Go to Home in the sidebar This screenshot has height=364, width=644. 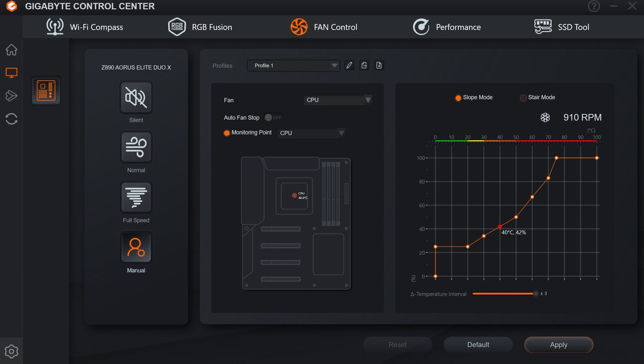click(x=11, y=50)
